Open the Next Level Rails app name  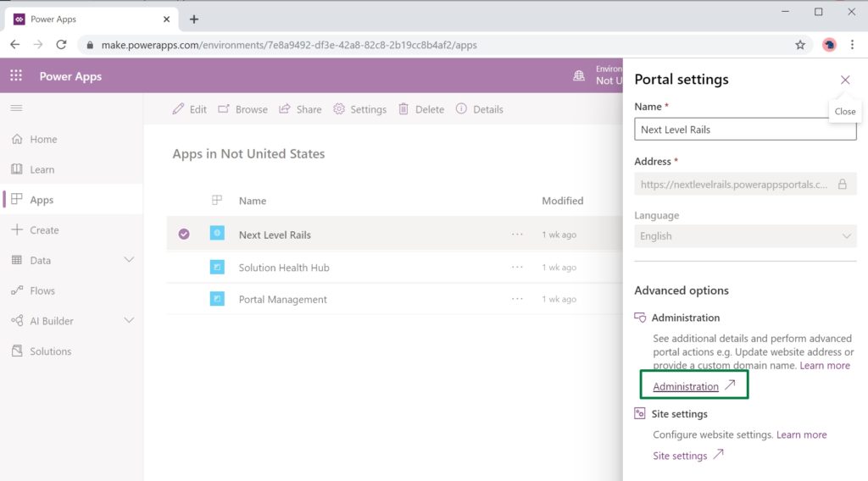pyautogui.click(x=275, y=235)
